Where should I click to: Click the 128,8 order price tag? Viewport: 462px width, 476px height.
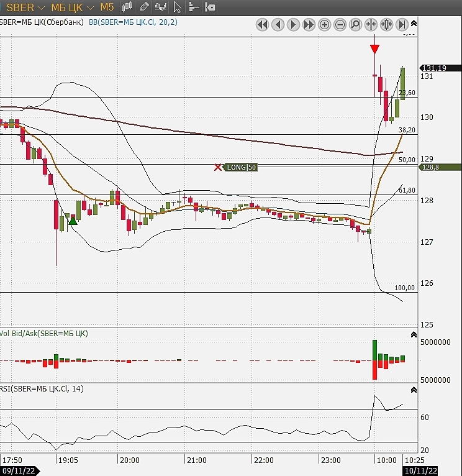pos(440,167)
